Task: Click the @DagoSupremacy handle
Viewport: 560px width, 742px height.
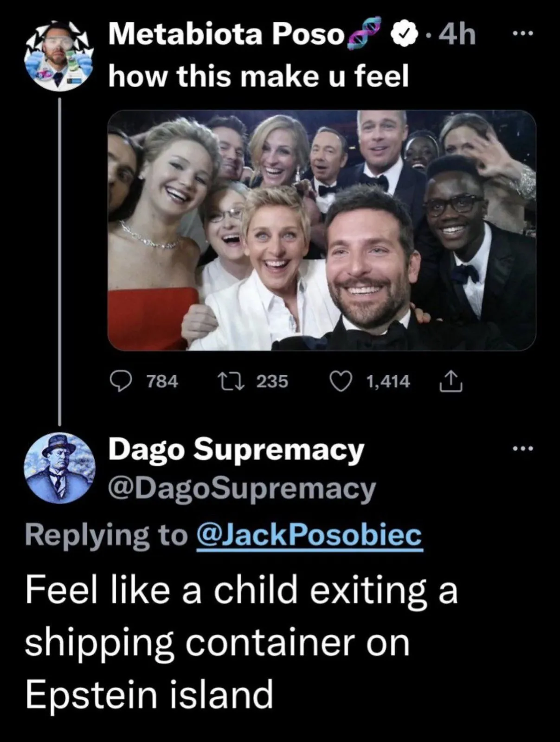Action: tap(242, 488)
